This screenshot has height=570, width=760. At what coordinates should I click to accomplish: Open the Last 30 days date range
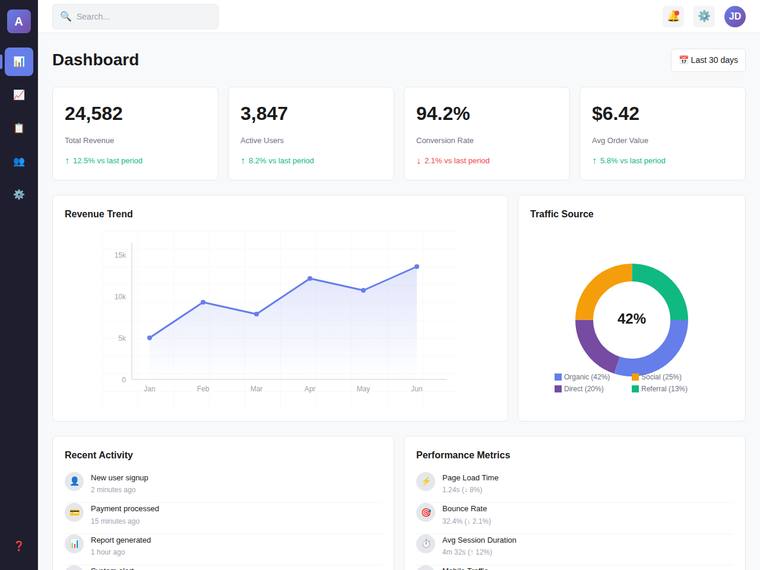[708, 60]
